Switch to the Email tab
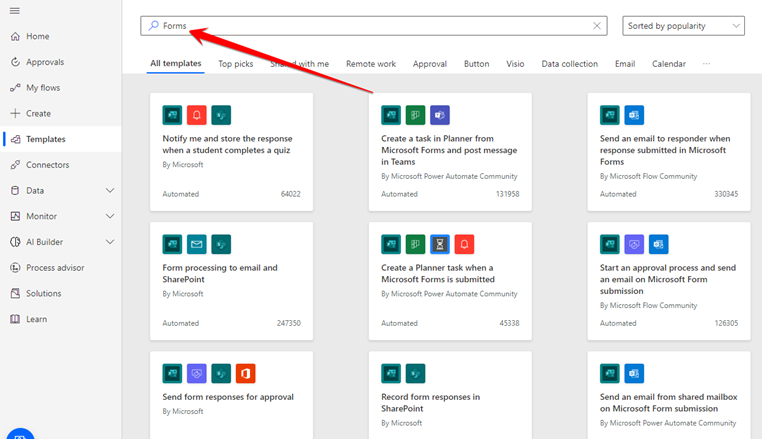The image size is (762, 439). 625,64
